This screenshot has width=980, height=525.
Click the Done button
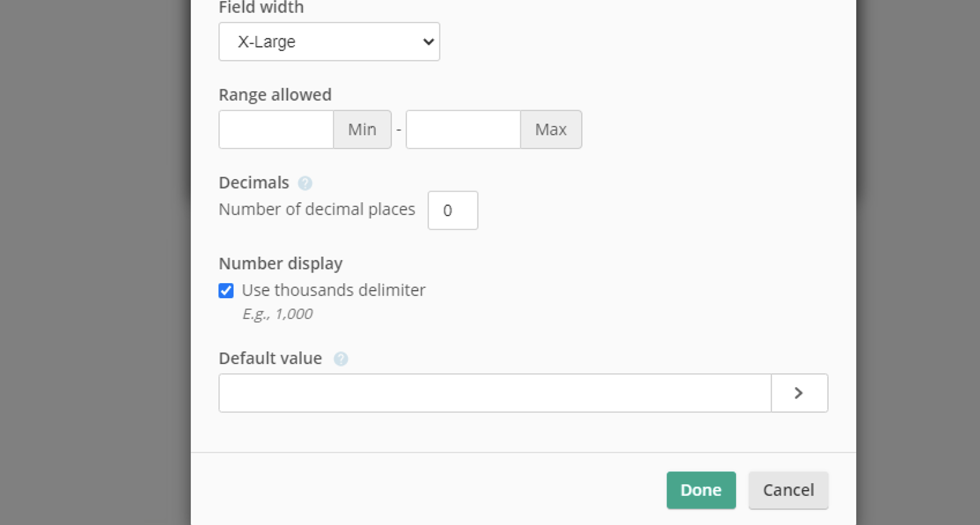click(701, 490)
